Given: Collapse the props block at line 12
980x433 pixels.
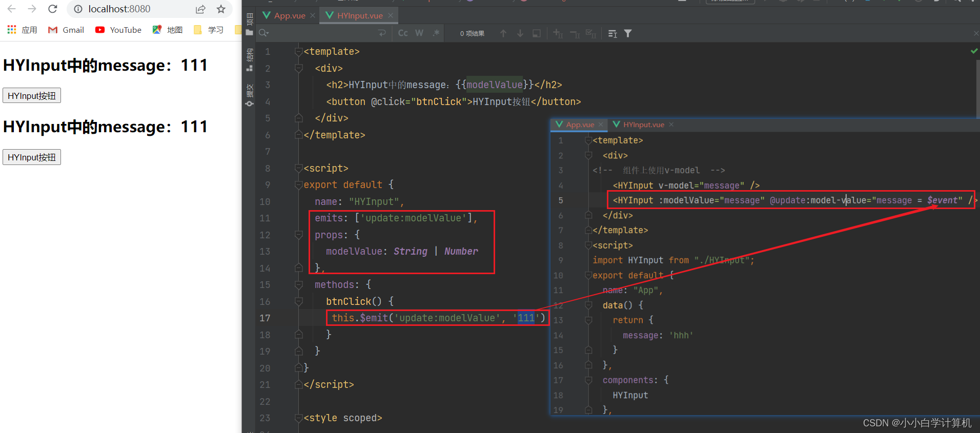Looking at the screenshot, I should pos(298,235).
